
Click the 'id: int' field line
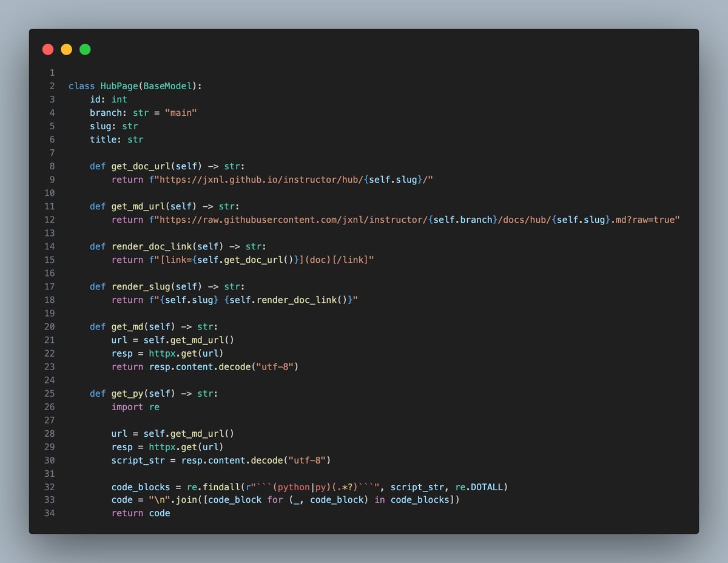[109, 99]
